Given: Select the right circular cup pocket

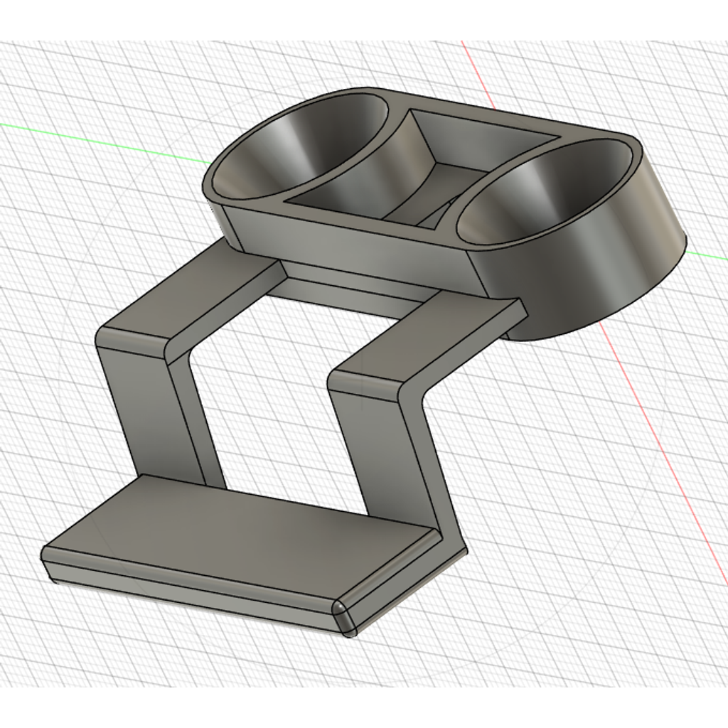Looking at the screenshot, I should point(543,193).
